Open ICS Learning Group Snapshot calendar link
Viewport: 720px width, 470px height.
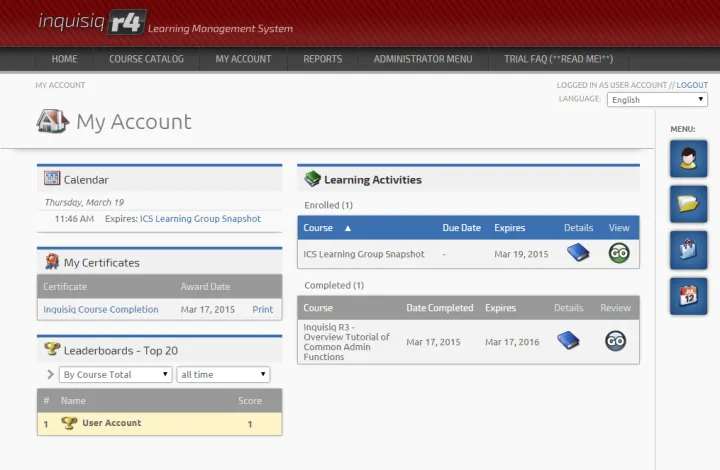tap(200, 219)
